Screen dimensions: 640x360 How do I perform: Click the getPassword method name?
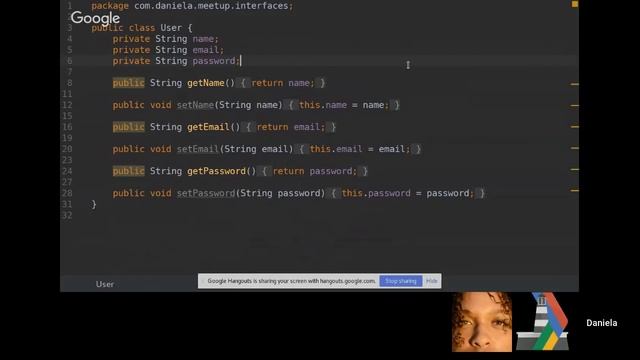tap(216, 171)
